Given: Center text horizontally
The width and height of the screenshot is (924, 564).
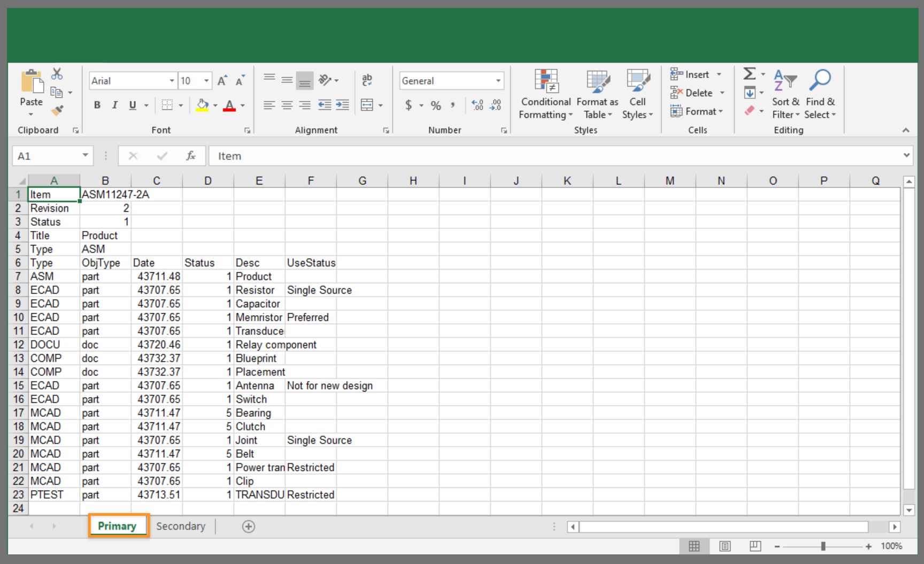Looking at the screenshot, I should click(287, 105).
